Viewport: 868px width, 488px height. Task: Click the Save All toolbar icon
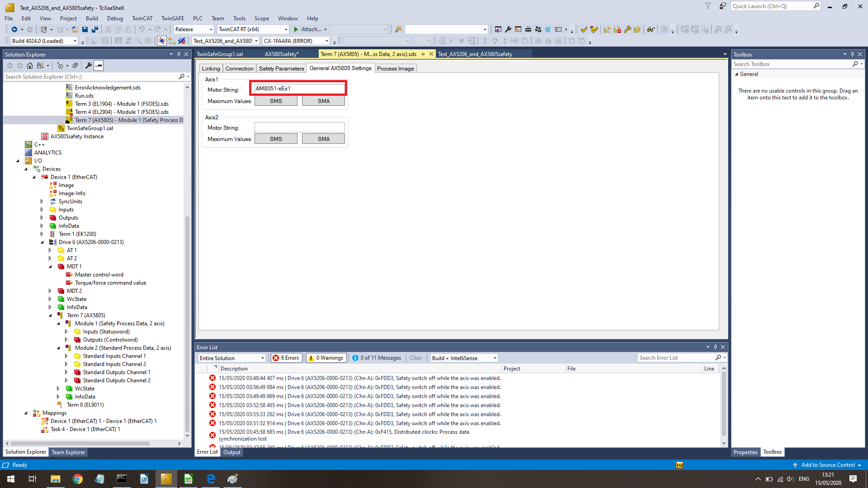coord(95,29)
